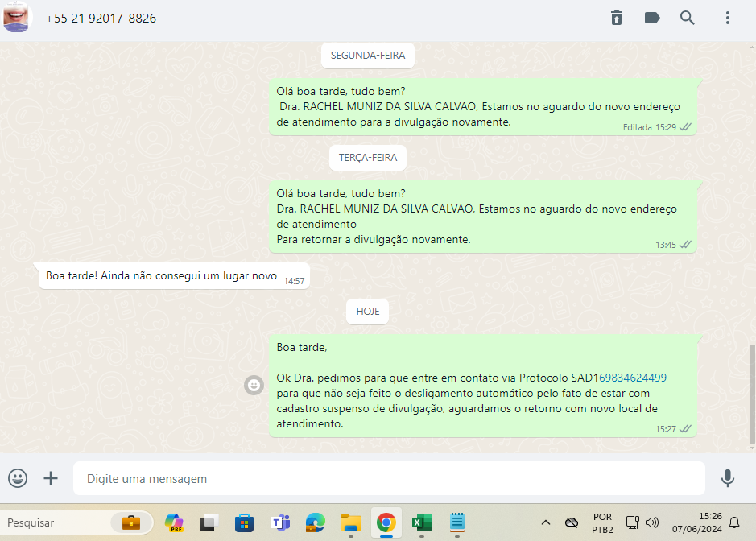756x541 pixels.
Task: Switch to Excel in taskbar
Action: (x=421, y=522)
